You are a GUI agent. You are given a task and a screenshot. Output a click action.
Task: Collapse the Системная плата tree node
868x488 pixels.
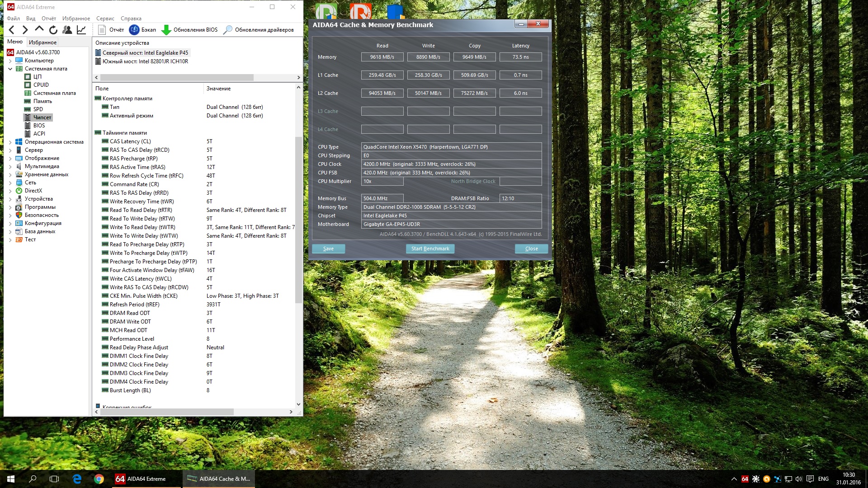pyautogui.click(x=10, y=69)
